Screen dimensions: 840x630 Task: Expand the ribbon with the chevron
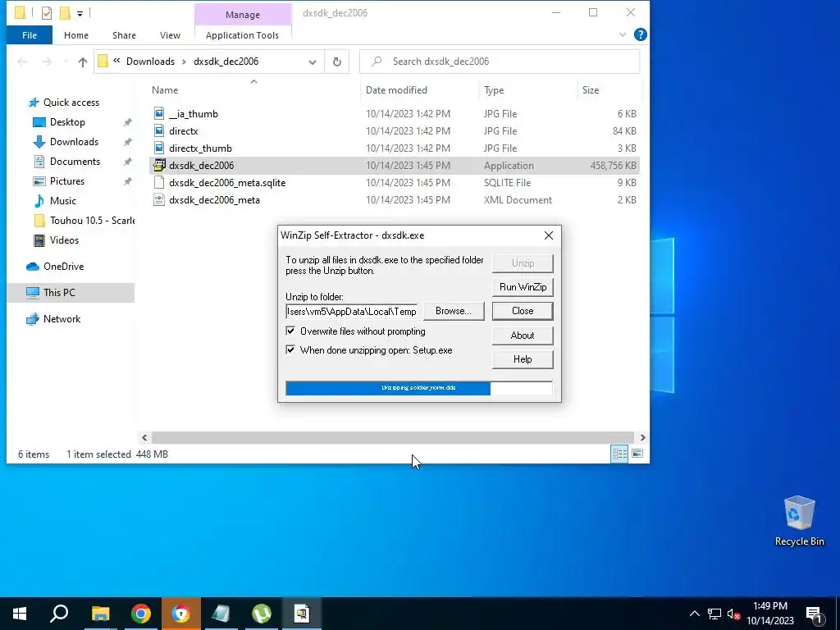(623, 34)
